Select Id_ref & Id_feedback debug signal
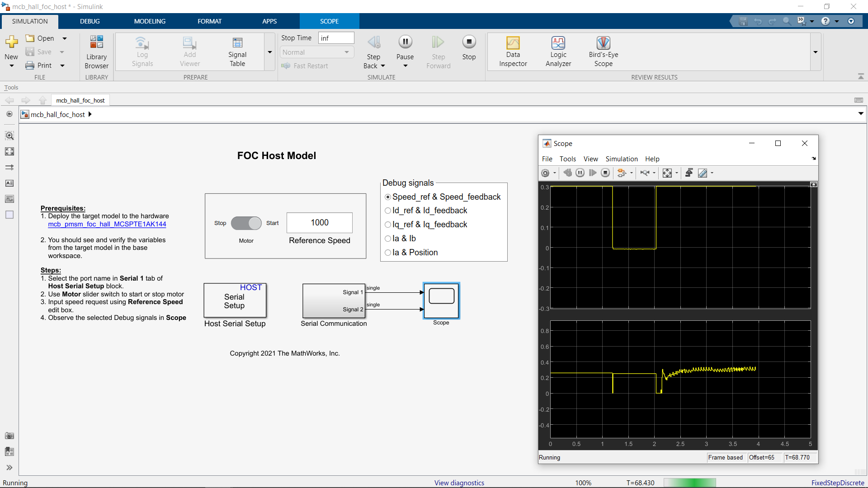Image resolution: width=868 pixels, height=488 pixels. point(388,211)
